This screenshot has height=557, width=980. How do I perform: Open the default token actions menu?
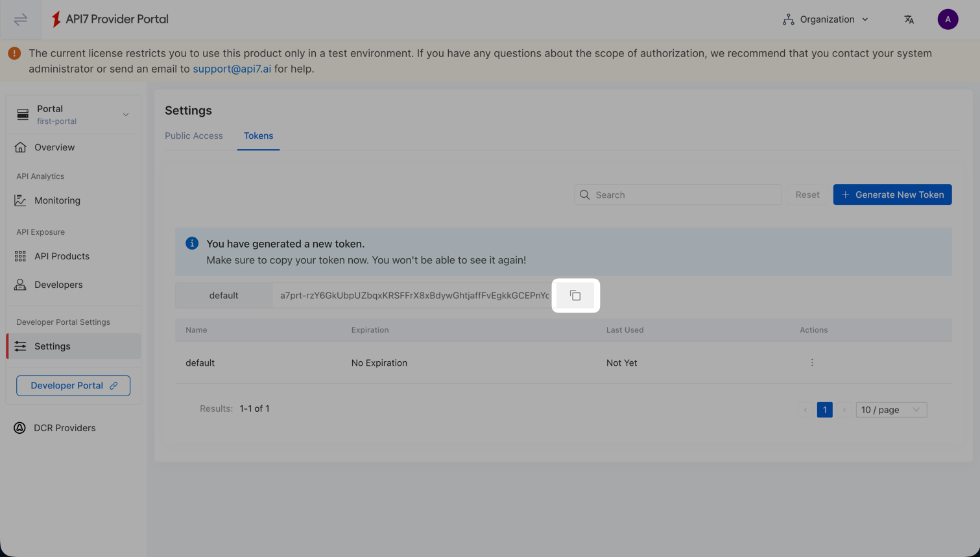pyautogui.click(x=811, y=363)
